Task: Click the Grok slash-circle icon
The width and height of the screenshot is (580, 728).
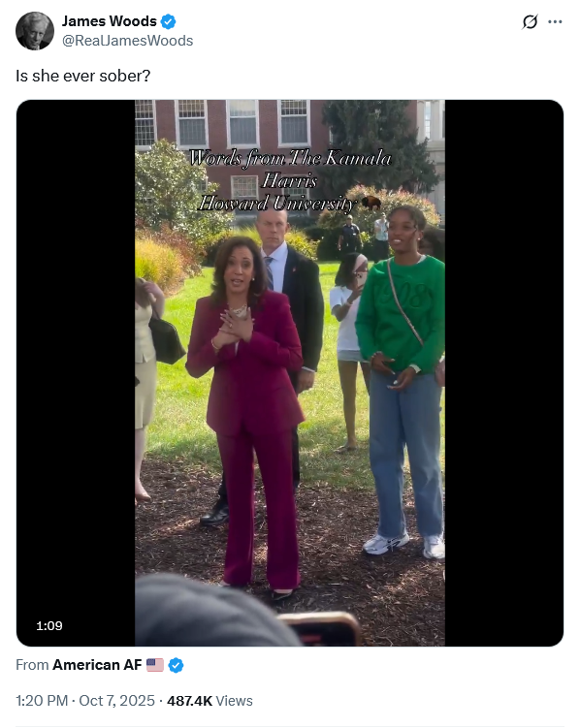Action: point(530,22)
